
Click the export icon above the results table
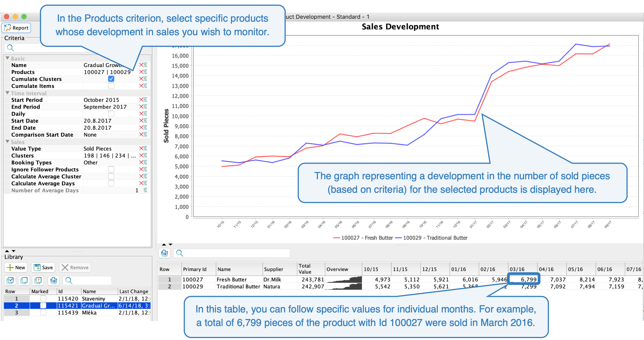[164, 253]
